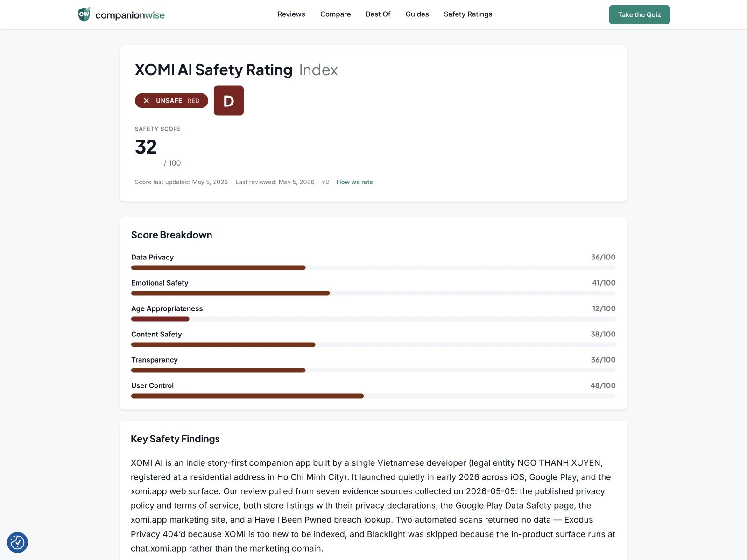Click the X icon in UNSAFE badge
Image resolution: width=747 pixels, height=560 pixels.
[x=146, y=101]
